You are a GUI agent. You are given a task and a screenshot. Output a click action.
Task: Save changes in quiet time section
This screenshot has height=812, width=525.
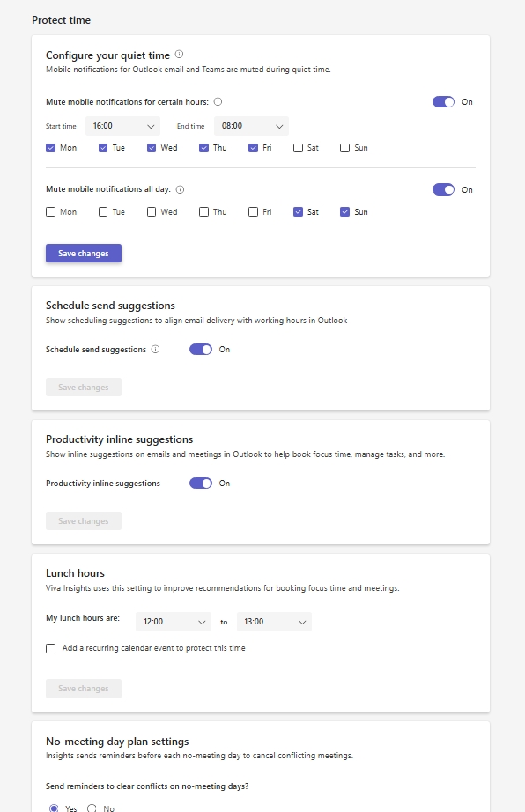(84, 254)
